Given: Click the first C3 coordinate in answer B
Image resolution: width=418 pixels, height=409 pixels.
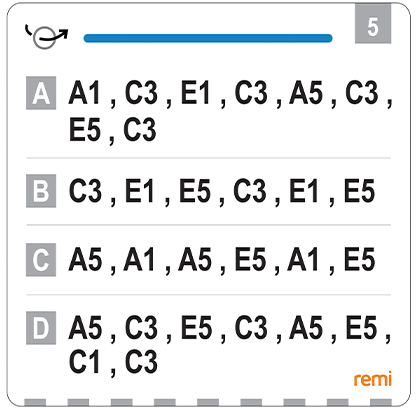Looking at the screenshot, I should pyautogui.click(x=85, y=191).
